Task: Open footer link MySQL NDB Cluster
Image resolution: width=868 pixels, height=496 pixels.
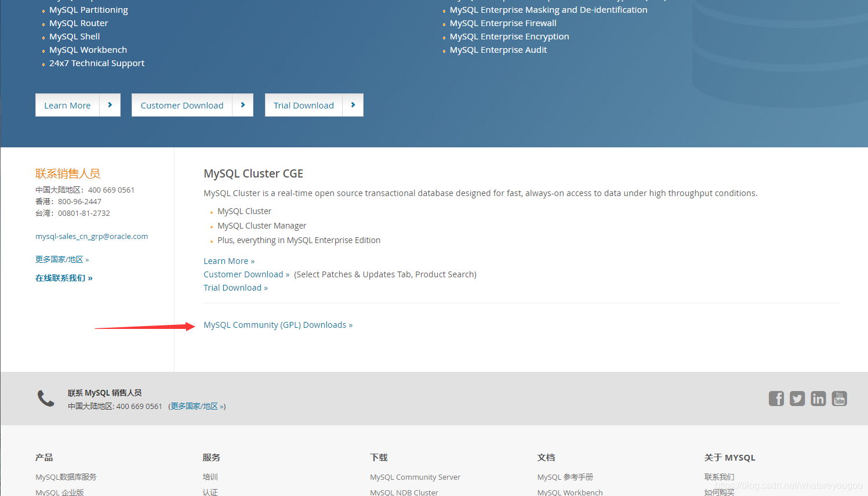Action: pyautogui.click(x=404, y=492)
